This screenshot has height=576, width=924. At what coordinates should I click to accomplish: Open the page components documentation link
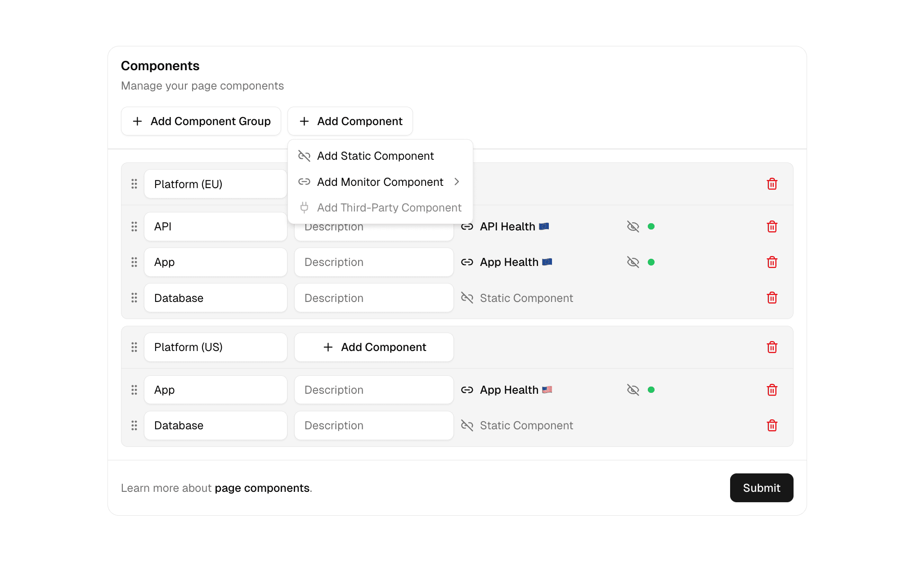click(262, 488)
